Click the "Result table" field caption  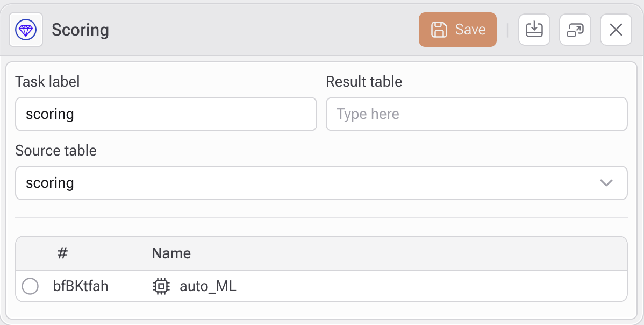tap(364, 82)
